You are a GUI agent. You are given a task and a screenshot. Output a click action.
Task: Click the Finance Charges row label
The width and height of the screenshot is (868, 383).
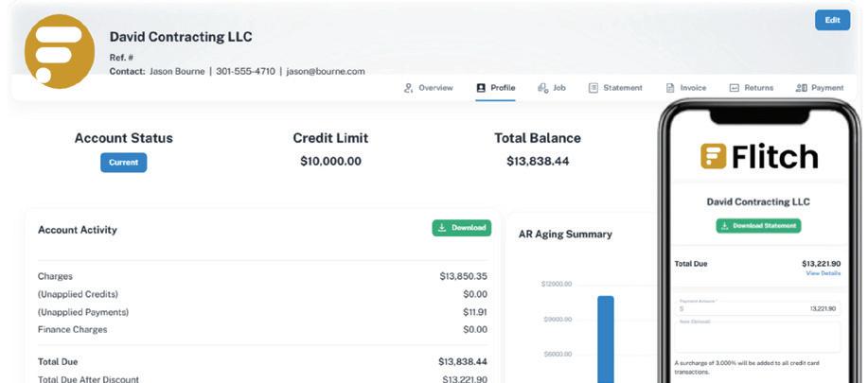[73, 329]
